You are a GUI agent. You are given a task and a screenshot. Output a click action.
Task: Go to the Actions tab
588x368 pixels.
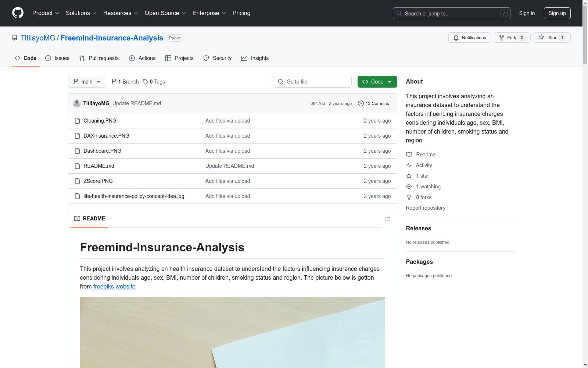[x=142, y=58]
